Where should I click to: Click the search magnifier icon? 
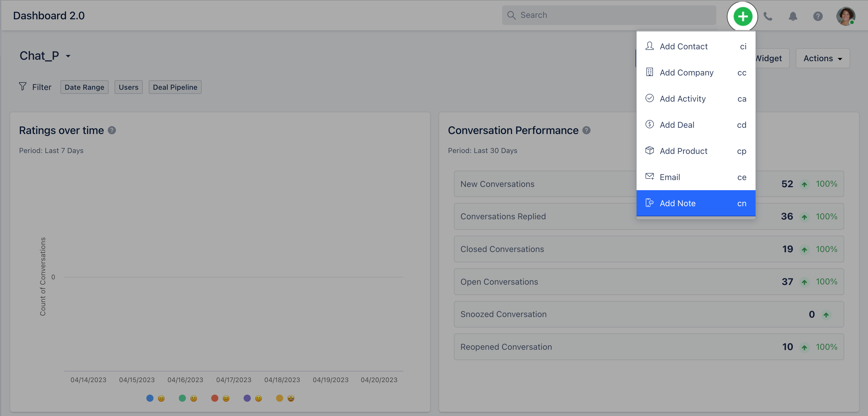(x=511, y=15)
